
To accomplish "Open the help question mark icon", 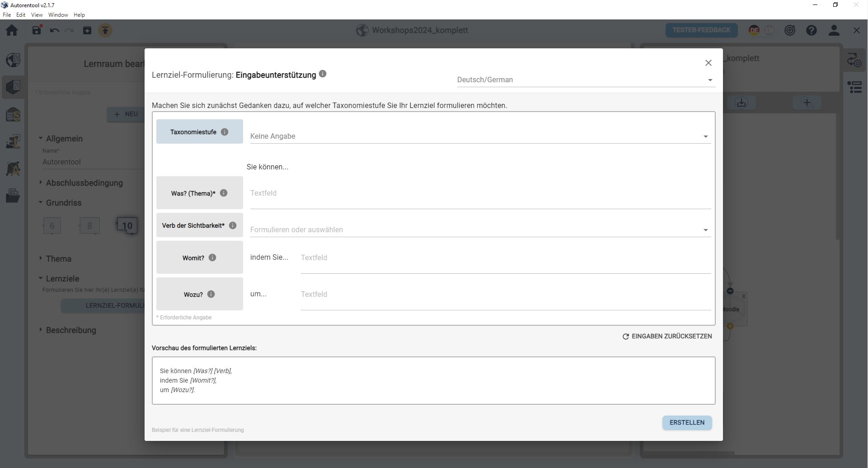I will coord(812,30).
